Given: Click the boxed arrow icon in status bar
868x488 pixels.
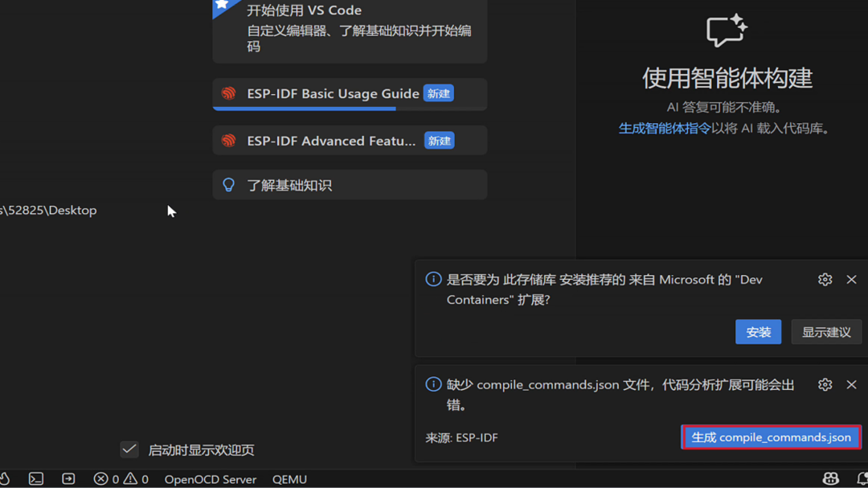Looking at the screenshot, I should point(68,478).
